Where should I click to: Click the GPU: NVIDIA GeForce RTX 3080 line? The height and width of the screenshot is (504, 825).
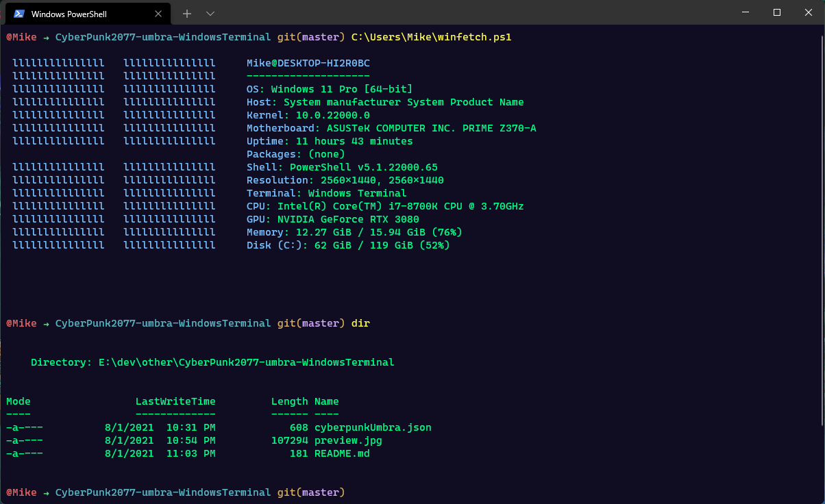333,219
